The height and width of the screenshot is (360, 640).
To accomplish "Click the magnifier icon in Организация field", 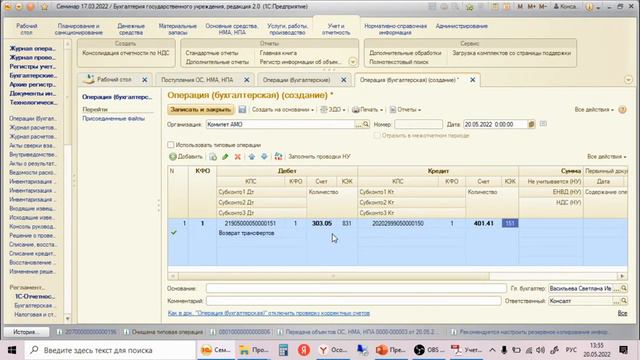I will (x=366, y=124).
